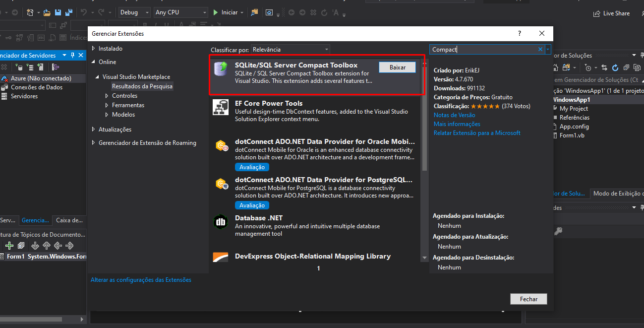The height and width of the screenshot is (328, 644).
Task: Click the Redo toolbar icon
Action: pos(101,12)
